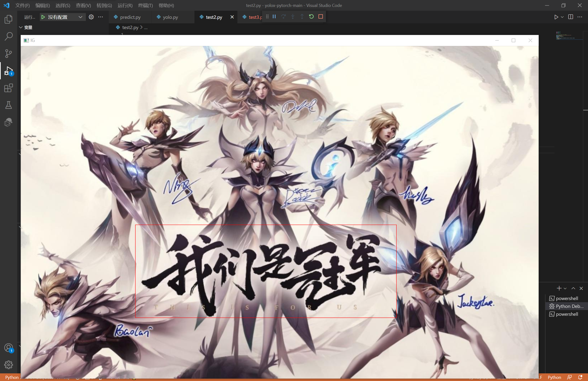Image resolution: width=588 pixels, height=381 pixels.
Task: Open the Search view icon
Action: coord(8,36)
